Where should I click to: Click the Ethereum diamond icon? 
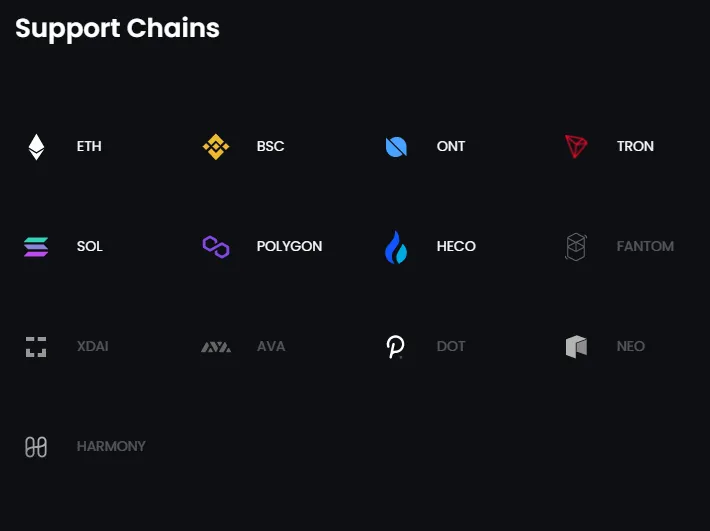click(x=36, y=147)
